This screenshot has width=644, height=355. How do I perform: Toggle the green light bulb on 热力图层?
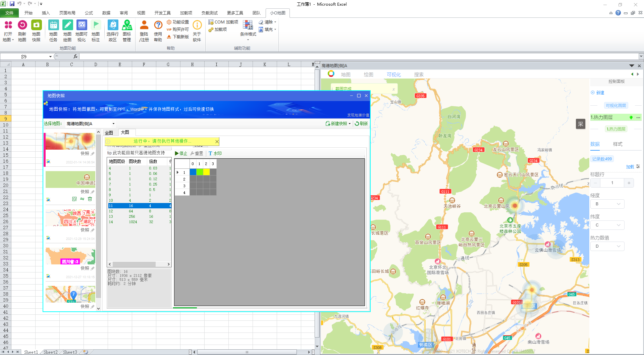click(631, 117)
